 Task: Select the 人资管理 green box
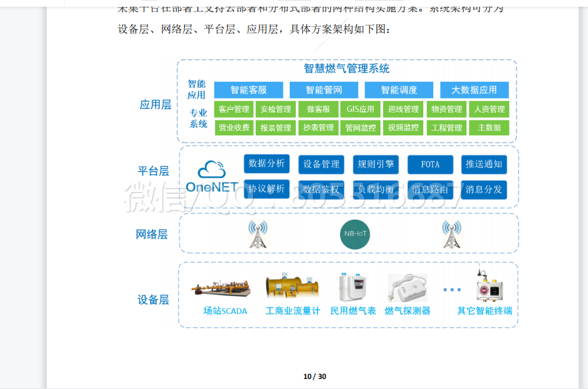coord(490,109)
